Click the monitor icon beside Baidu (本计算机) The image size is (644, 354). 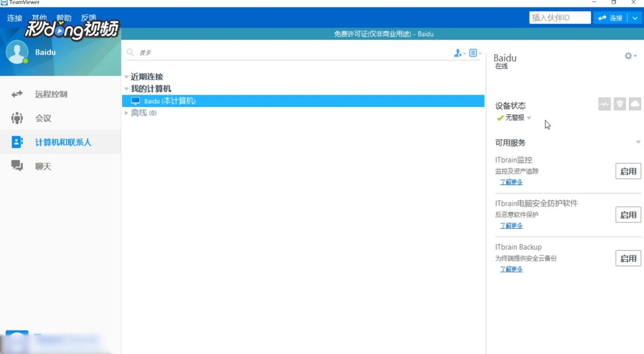click(135, 101)
